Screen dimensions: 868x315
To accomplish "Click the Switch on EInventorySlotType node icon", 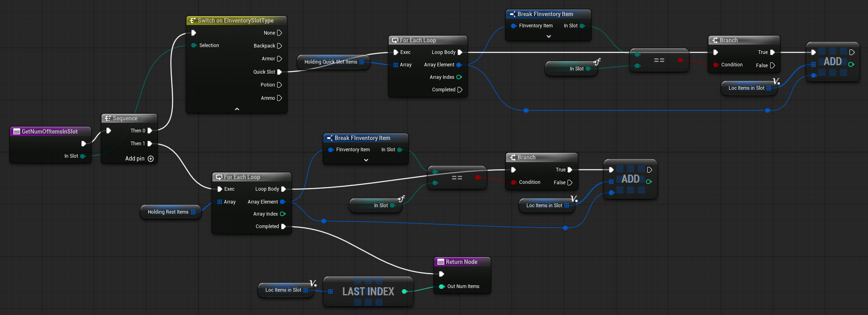I will tap(193, 21).
